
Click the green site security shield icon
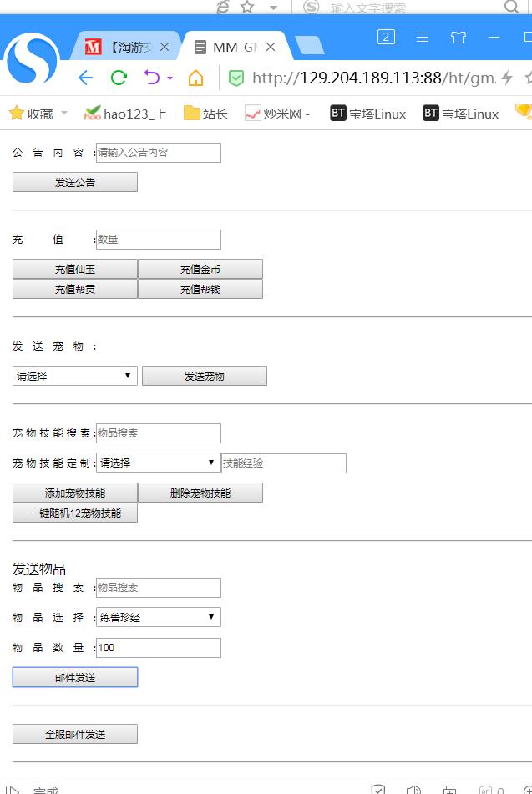point(236,78)
